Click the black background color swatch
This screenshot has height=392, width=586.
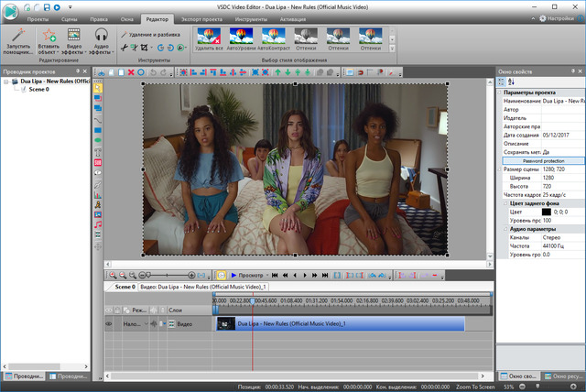coord(546,212)
